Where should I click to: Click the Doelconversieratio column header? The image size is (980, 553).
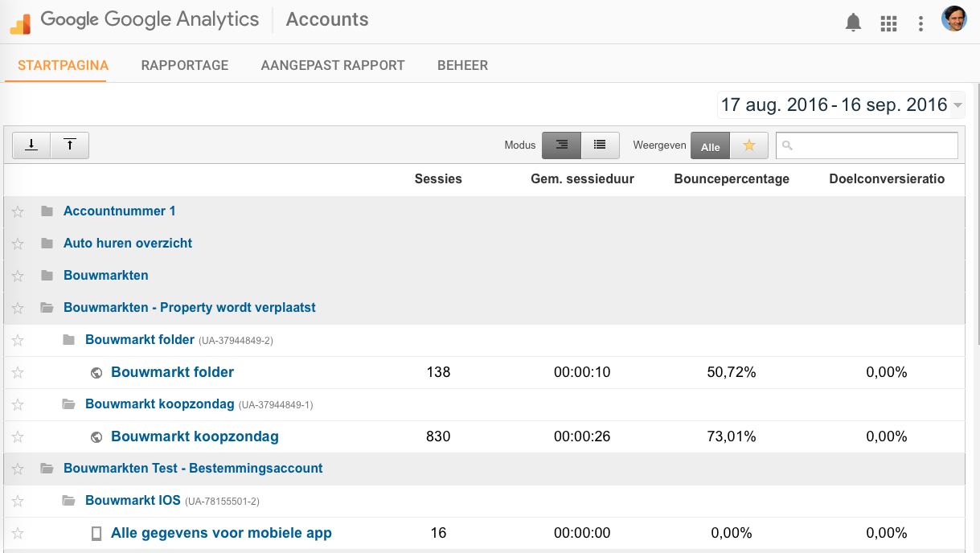(x=887, y=179)
